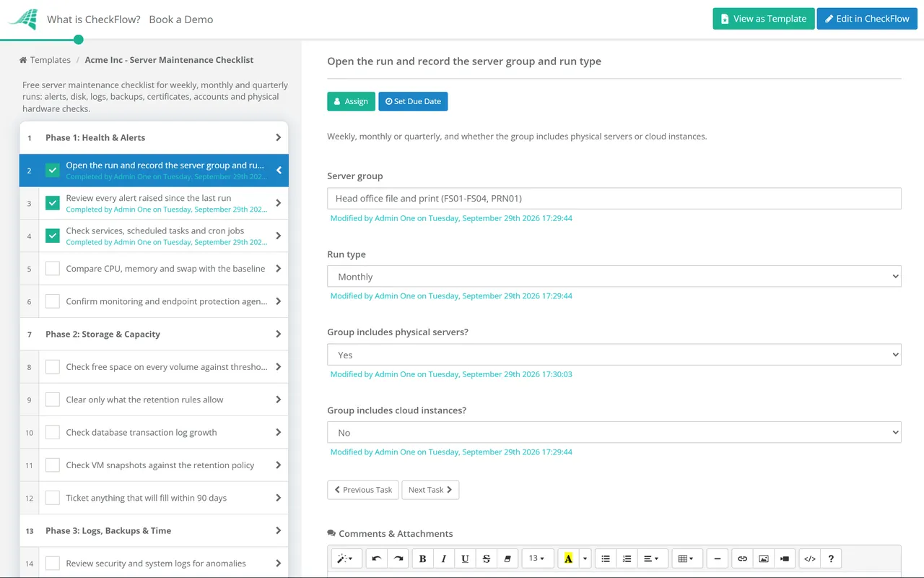Open 'Group includes physical servers?' dropdown
This screenshot has width=924, height=578.
pos(614,355)
